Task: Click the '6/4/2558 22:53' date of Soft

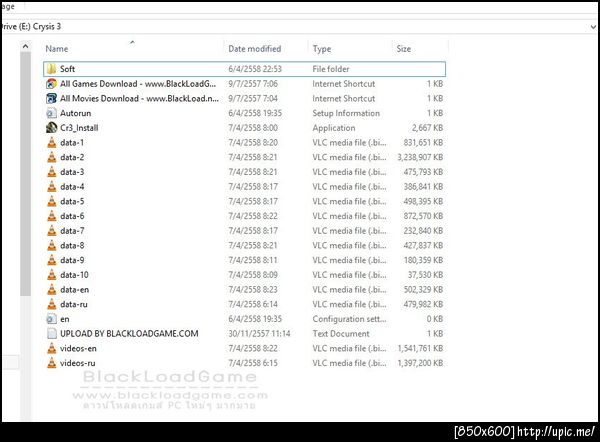Action: click(255, 69)
